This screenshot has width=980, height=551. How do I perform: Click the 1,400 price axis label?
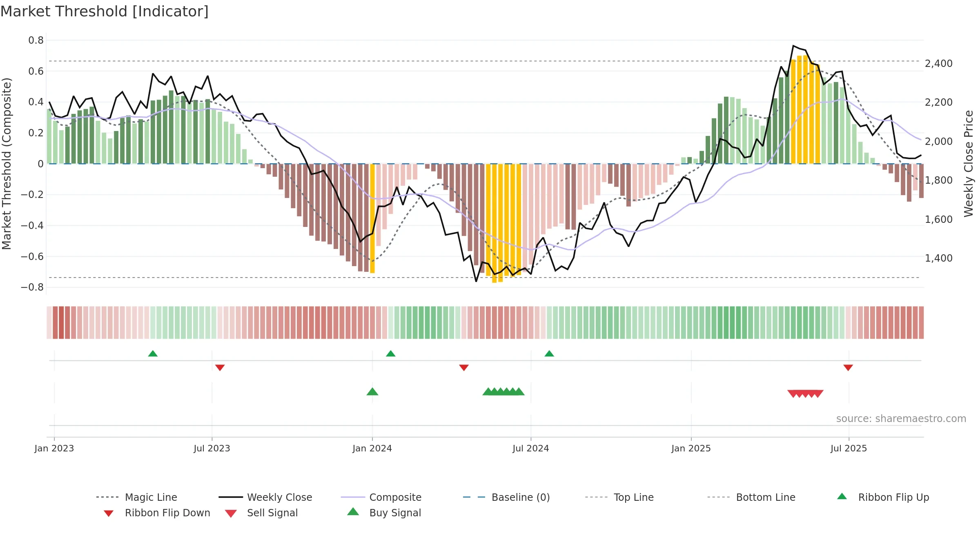pyautogui.click(x=939, y=258)
